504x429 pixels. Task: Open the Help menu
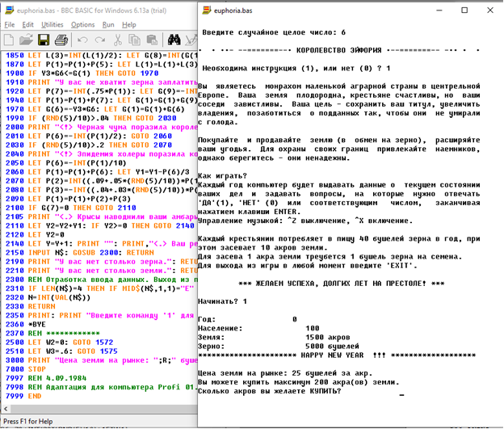click(129, 25)
